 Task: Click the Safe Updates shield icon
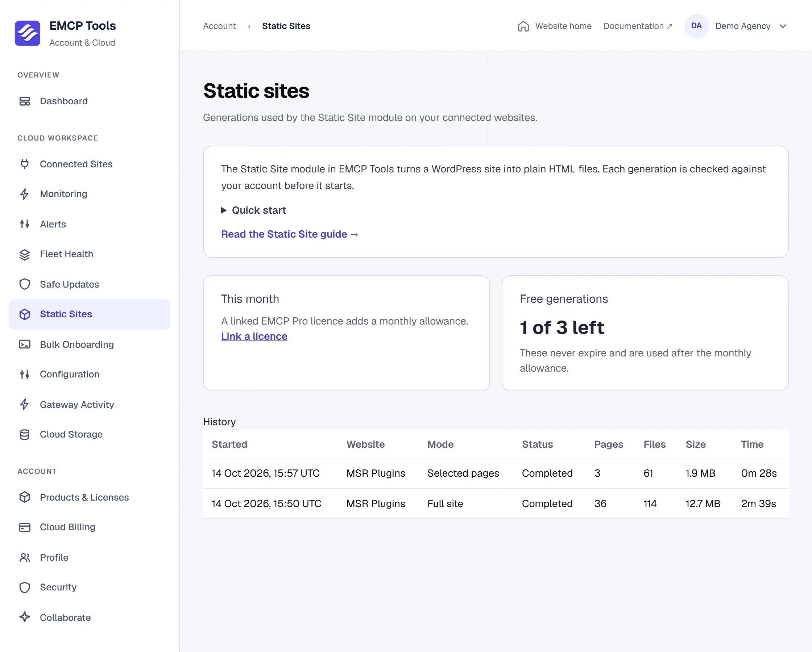pyautogui.click(x=25, y=284)
